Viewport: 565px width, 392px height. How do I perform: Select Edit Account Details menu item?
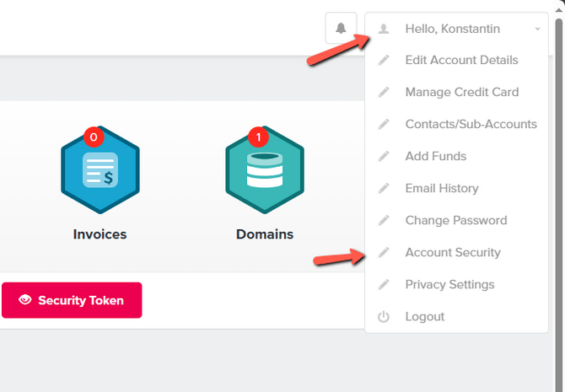[461, 61]
